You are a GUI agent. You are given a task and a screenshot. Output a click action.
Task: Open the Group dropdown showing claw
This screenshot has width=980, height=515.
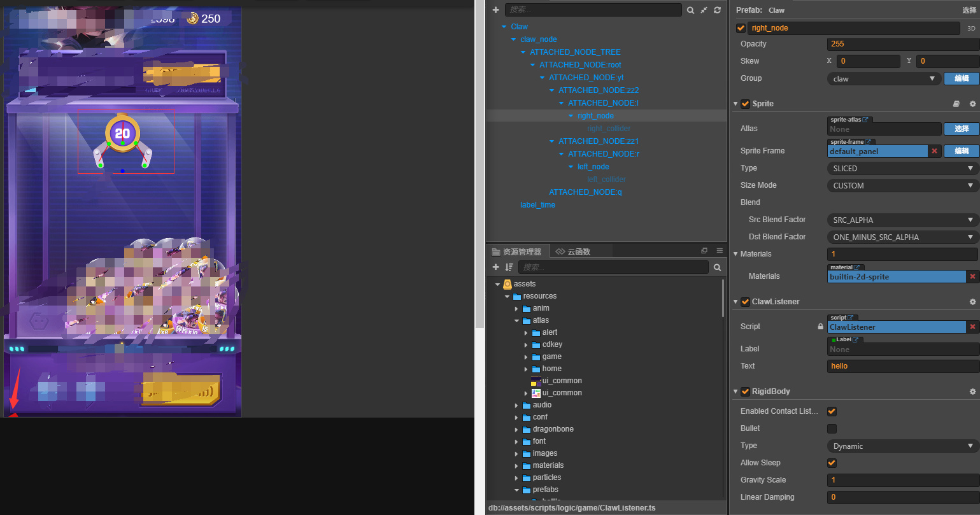pos(884,78)
